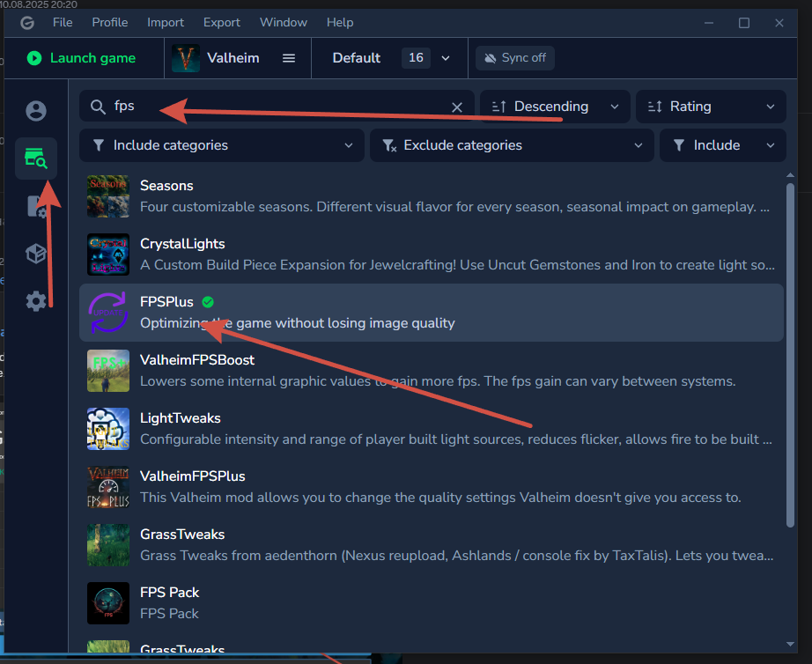Open the profile sidebar icon
812x664 pixels.
36,111
